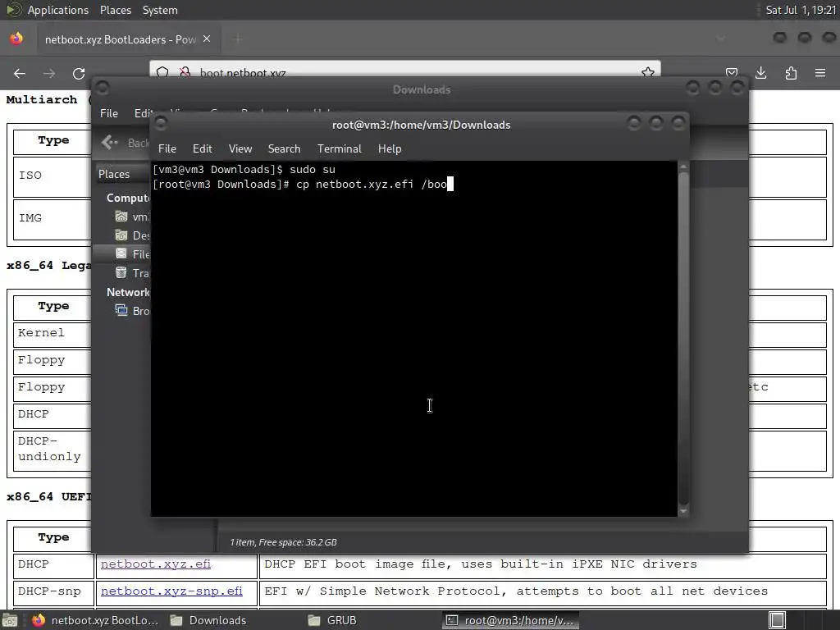Open netboot.xyz.efi download link
Viewport: 840px width, 630px height.
(156, 564)
